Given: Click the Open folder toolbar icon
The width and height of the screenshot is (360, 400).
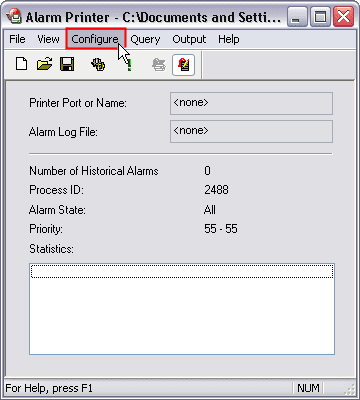Looking at the screenshot, I should tap(44, 64).
